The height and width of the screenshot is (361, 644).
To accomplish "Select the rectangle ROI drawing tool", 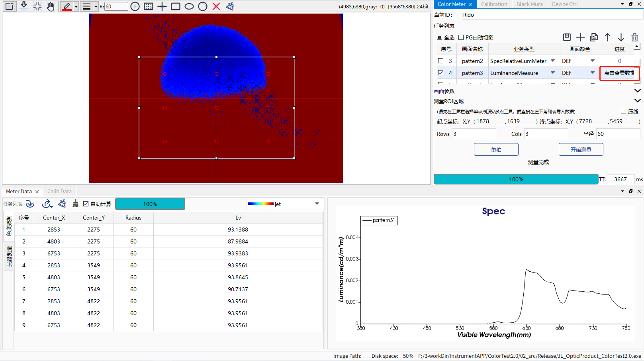I will tap(176, 6).
